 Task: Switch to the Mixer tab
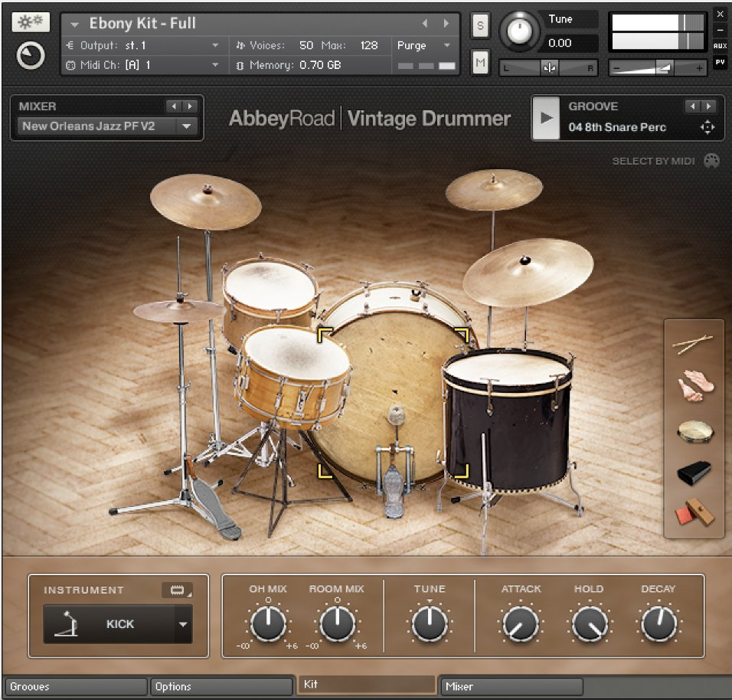pos(511,686)
